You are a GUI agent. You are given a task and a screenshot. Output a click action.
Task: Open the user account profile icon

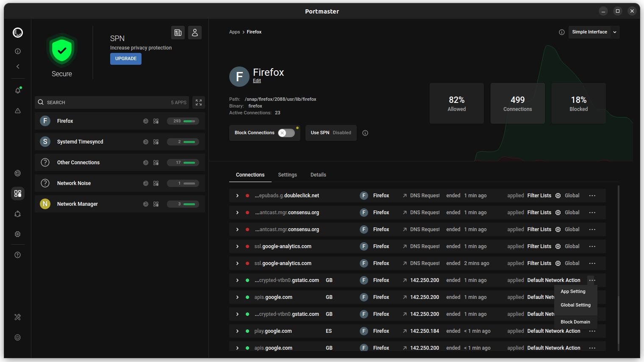195,33
